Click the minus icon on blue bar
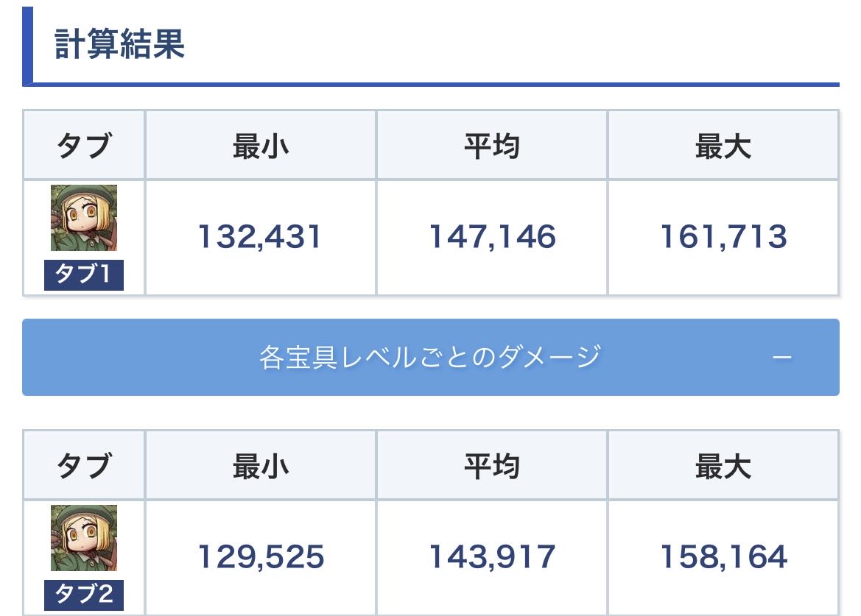The width and height of the screenshot is (861, 616). [x=782, y=358]
